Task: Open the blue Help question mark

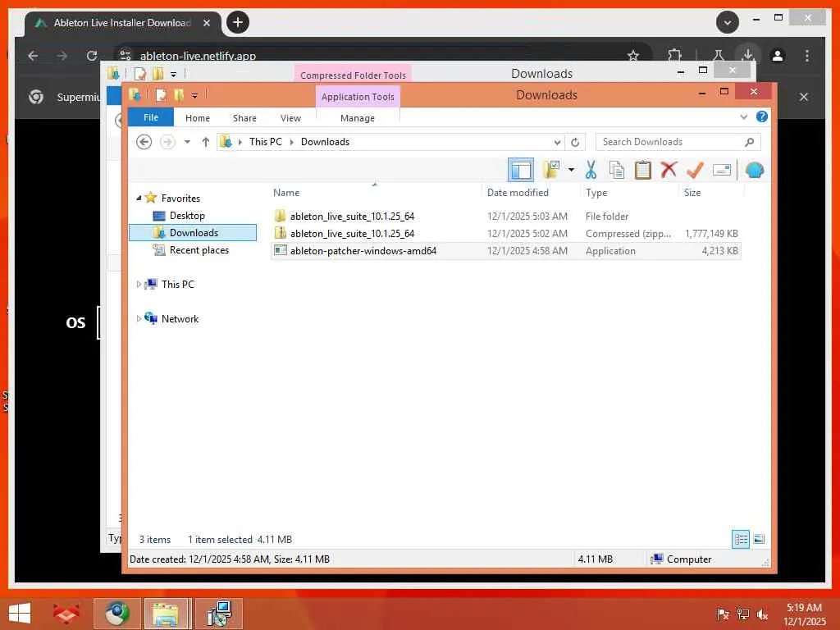Action: point(761,116)
